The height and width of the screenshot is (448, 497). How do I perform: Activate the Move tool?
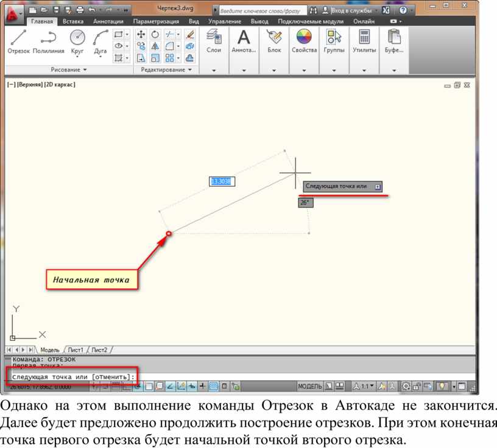[x=141, y=34]
